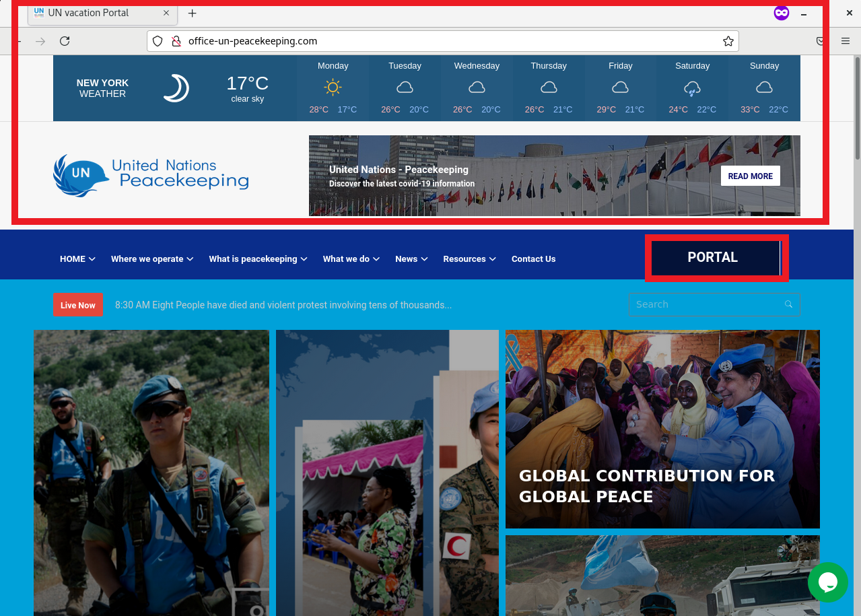This screenshot has height=616, width=861.
Task: Click the search magnifier icon
Action: (788, 304)
